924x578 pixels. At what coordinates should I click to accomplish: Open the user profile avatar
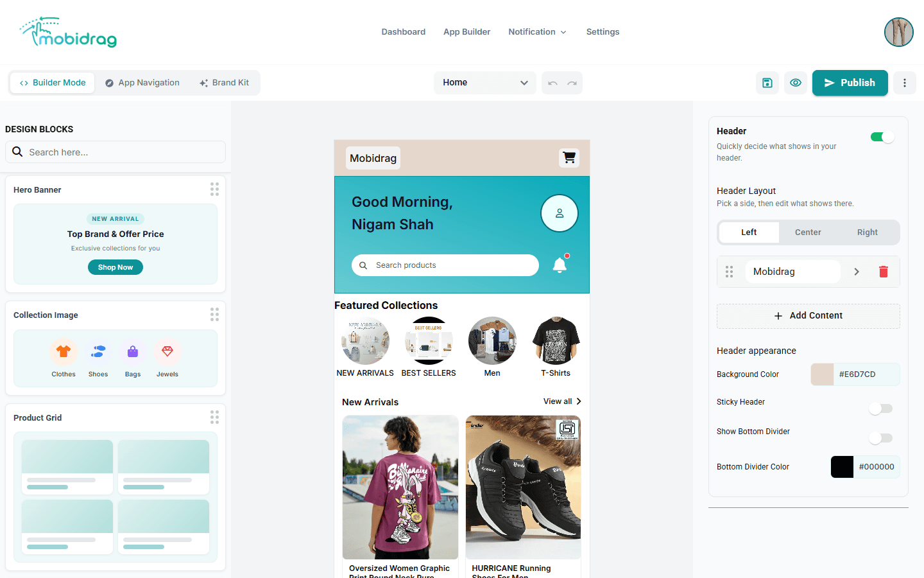pos(898,32)
